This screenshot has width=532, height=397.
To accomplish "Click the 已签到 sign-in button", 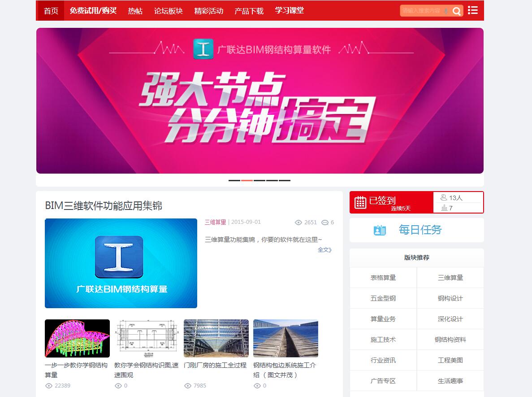I will (392, 202).
